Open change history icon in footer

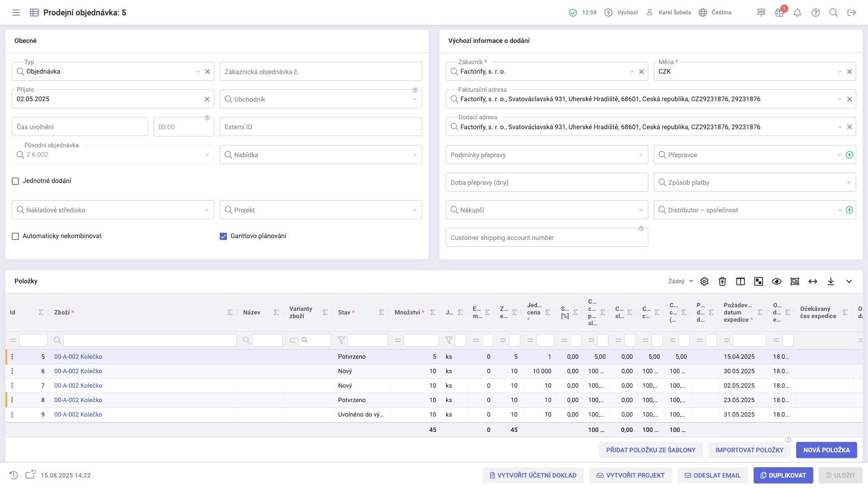[x=14, y=475]
